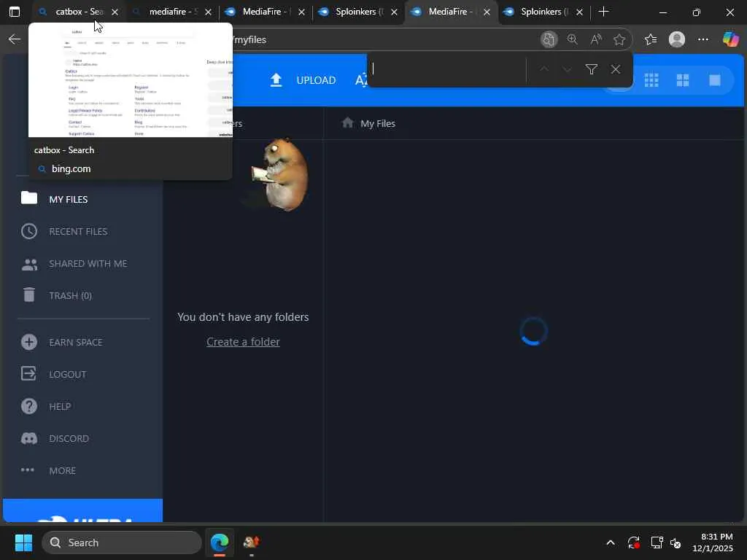Screen dimensions: 747x560
Task: Go to previous find result
Action: coord(543,69)
